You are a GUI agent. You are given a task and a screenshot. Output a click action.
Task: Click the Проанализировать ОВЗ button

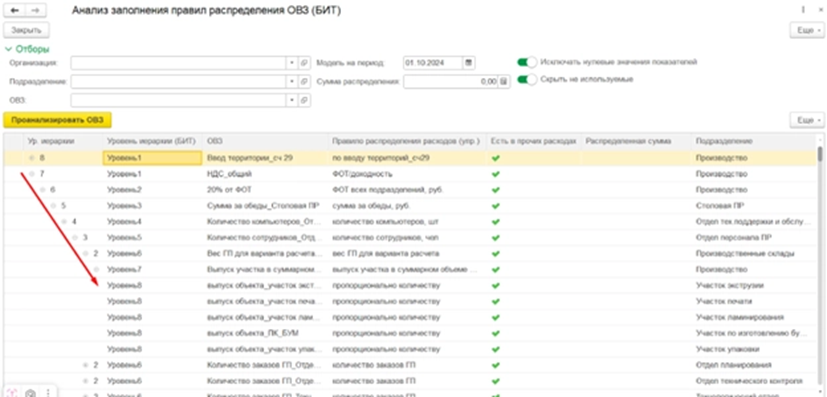coord(57,120)
